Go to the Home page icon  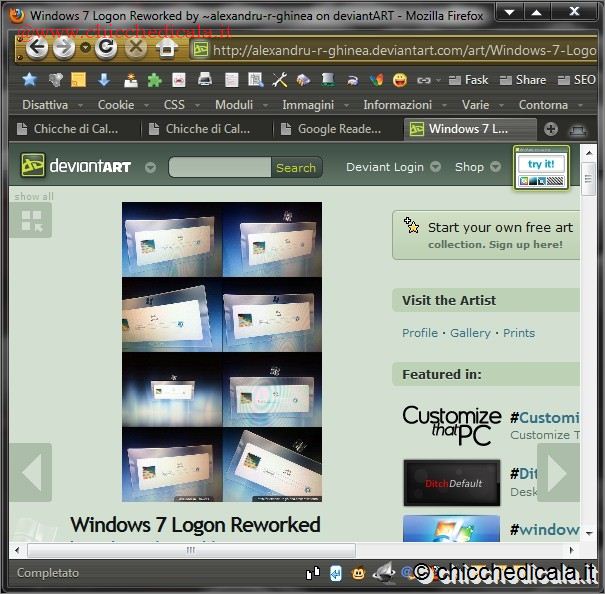[x=166, y=48]
